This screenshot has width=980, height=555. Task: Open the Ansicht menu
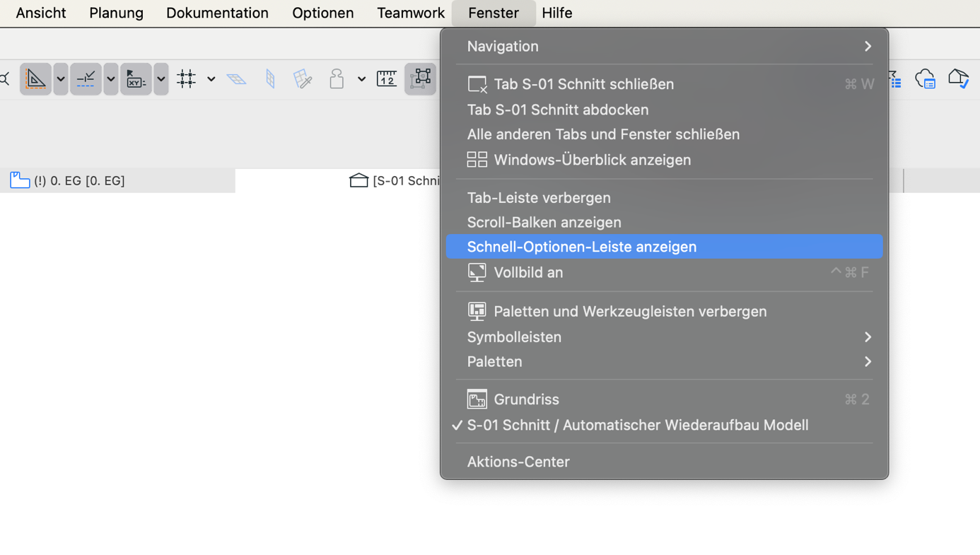[41, 13]
